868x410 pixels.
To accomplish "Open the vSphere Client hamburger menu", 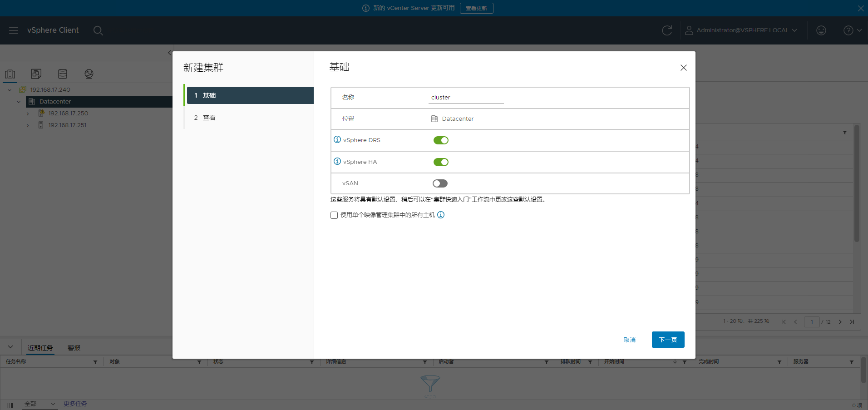I will click(14, 30).
